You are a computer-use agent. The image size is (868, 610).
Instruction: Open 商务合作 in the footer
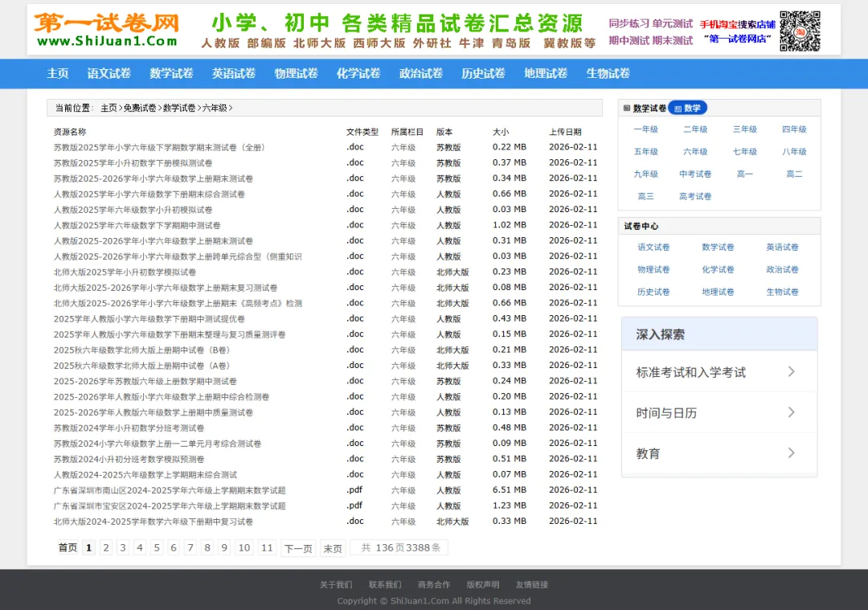click(434, 584)
